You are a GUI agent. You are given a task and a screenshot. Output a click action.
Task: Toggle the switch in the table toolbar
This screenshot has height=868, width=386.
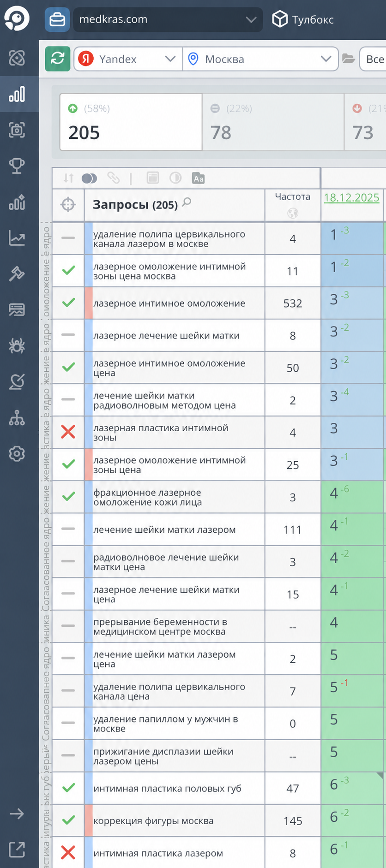(x=89, y=178)
